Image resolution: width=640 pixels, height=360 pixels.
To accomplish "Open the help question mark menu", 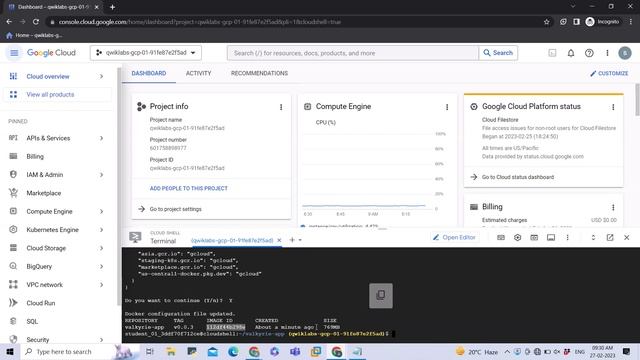I will coord(589,53).
